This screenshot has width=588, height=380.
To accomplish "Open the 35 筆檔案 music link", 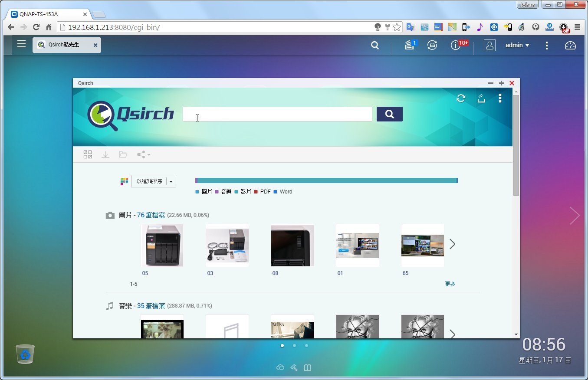I will tap(151, 306).
